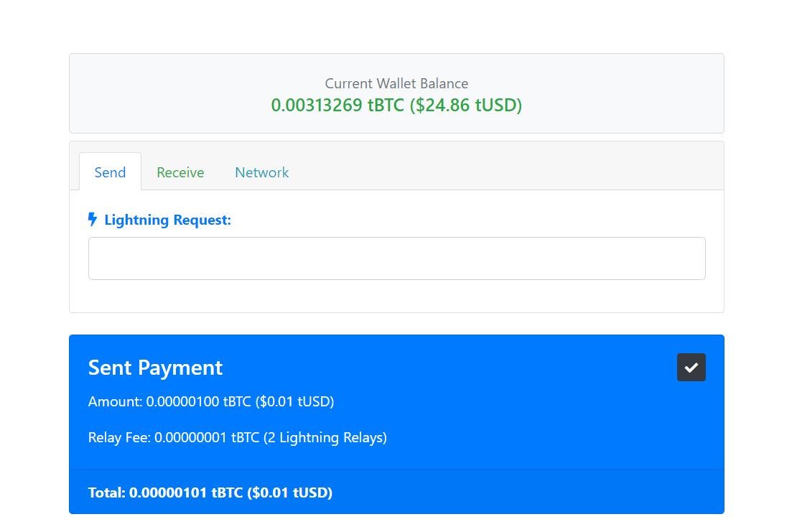
Task: Open the Network tab
Action: pos(261,172)
